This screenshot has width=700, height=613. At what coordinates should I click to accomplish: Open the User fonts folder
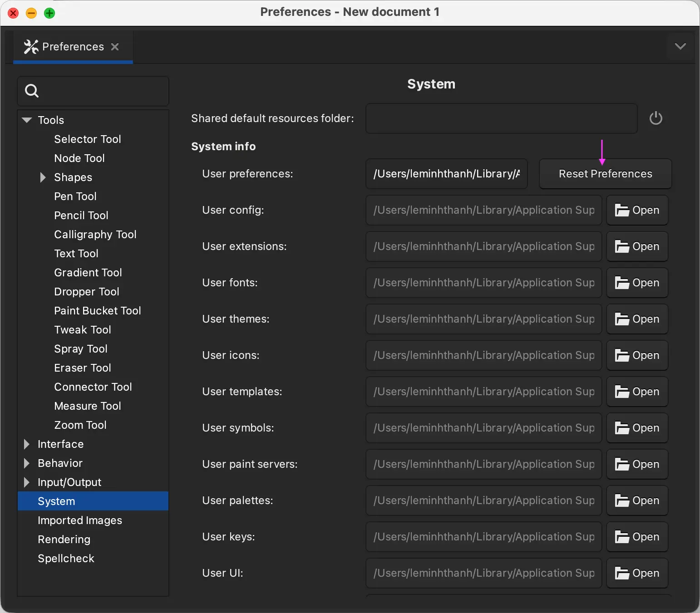[637, 283]
